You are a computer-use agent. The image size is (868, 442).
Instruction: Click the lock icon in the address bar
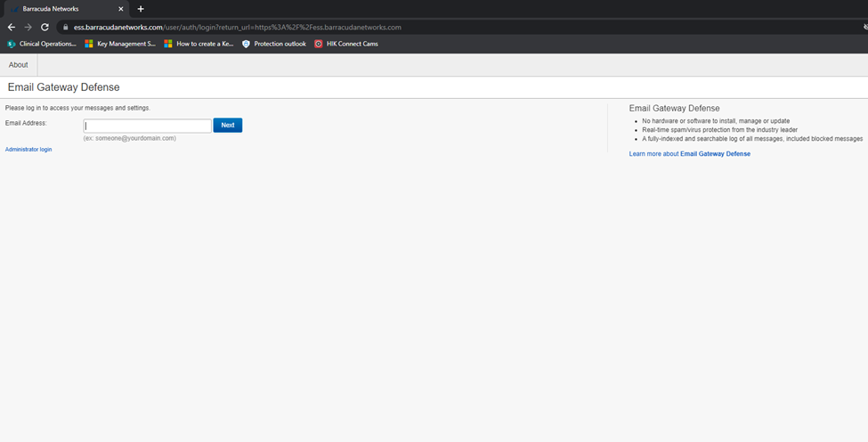click(x=65, y=27)
